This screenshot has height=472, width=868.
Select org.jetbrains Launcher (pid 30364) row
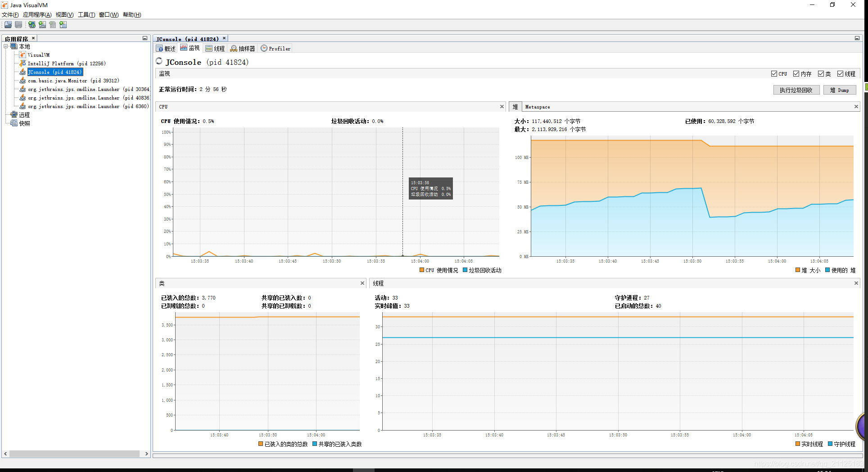pyautogui.click(x=89, y=89)
